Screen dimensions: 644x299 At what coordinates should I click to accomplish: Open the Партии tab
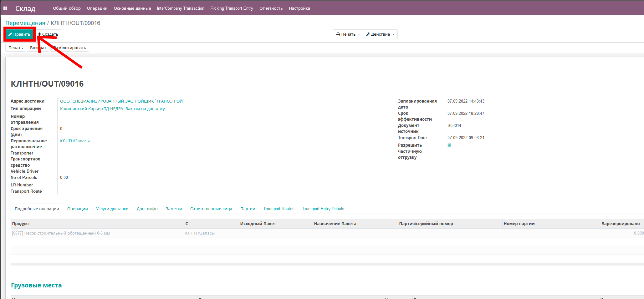click(x=248, y=209)
